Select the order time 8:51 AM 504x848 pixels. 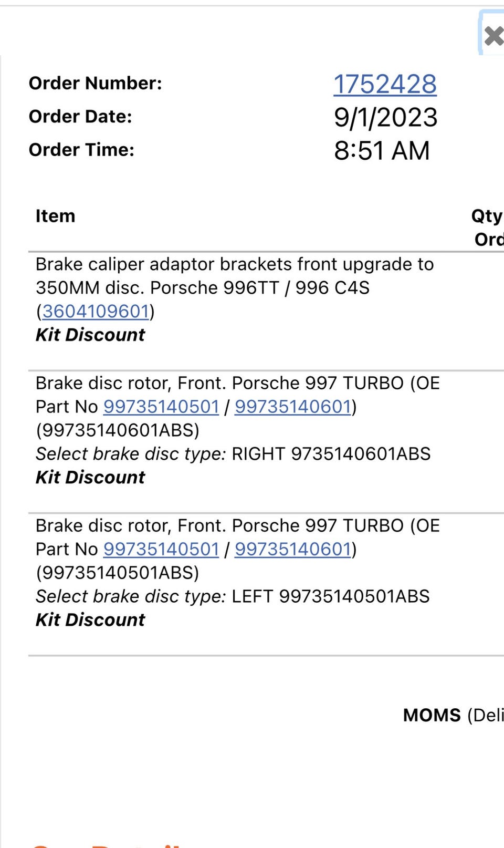[382, 151]
